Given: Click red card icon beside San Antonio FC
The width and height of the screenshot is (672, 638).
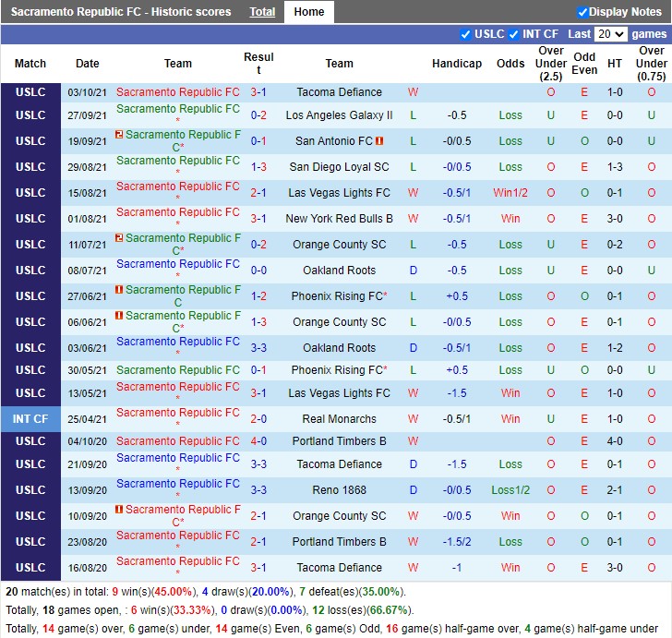Looking at the screenshot, I should (x=379, y=141).
